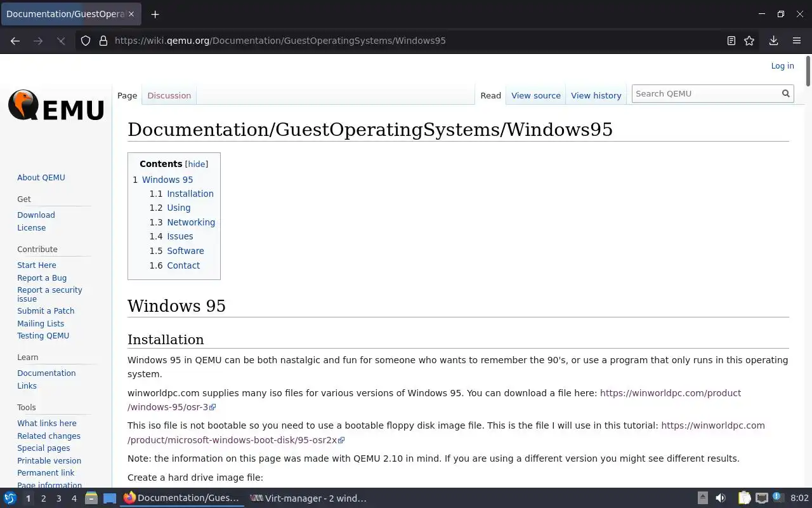Open Submit a Patch sidebar link

pos(46,311)
